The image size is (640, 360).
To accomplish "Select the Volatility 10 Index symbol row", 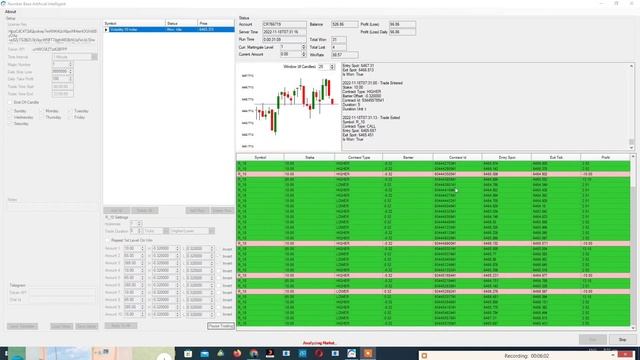I will click(x=169, y=30).
